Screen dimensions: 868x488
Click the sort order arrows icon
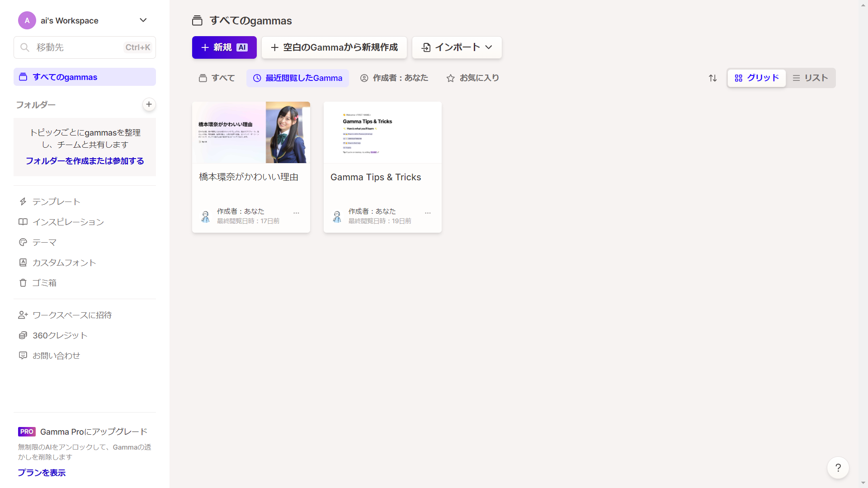click(x=713, y=78)
